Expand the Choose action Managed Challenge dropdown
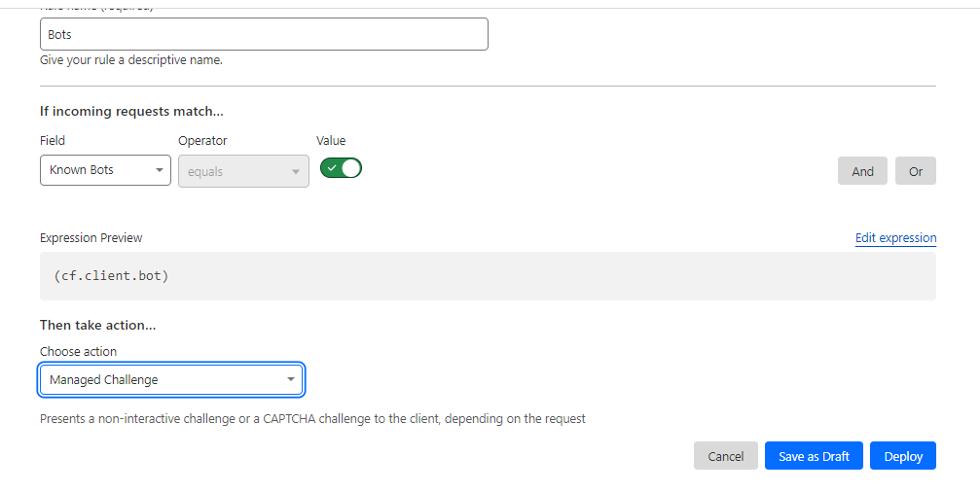This screenshot has width=980, height=492. point(171,379)
